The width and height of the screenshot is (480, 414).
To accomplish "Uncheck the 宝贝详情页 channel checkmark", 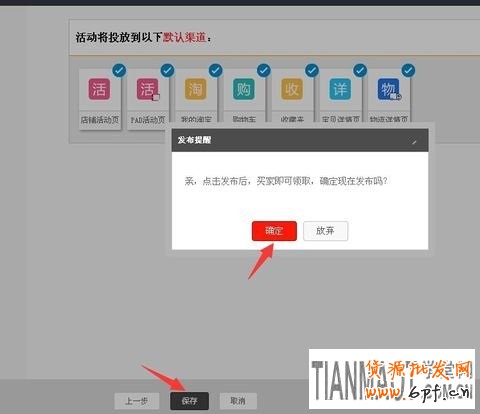I will click(360, 70).
